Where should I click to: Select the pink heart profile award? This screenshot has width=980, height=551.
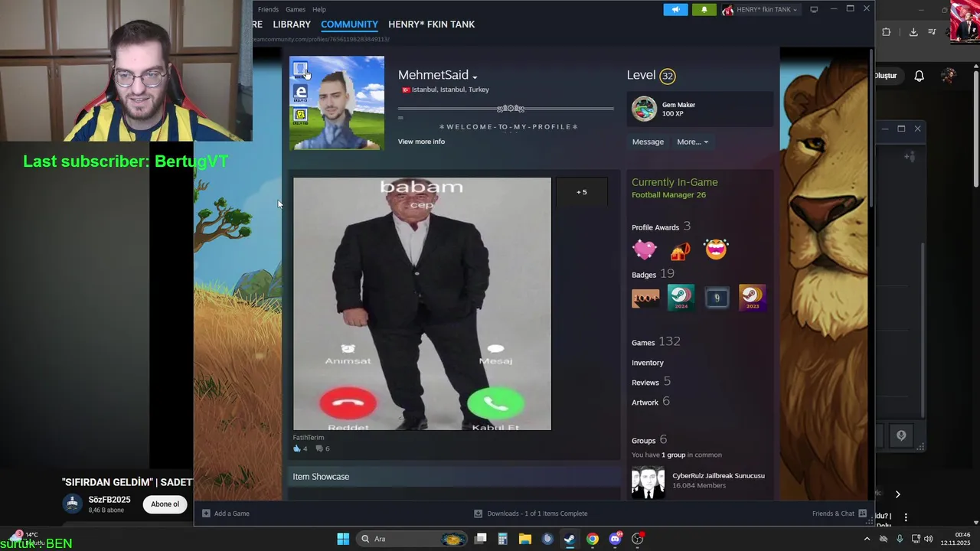(645, 249)
